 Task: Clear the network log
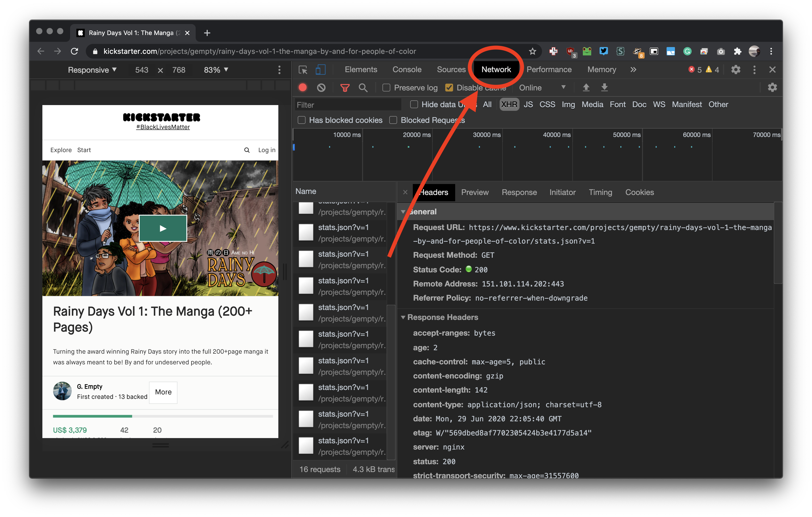pyautogui.click(x=321, y=88)
